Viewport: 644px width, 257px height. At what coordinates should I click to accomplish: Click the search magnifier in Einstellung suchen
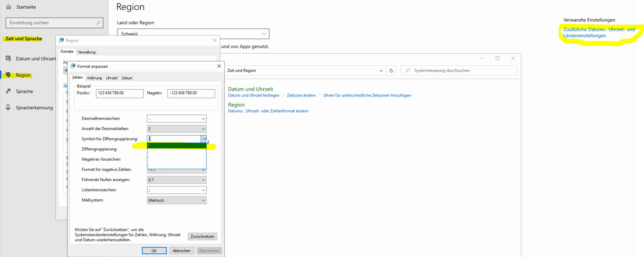(98, 23)
